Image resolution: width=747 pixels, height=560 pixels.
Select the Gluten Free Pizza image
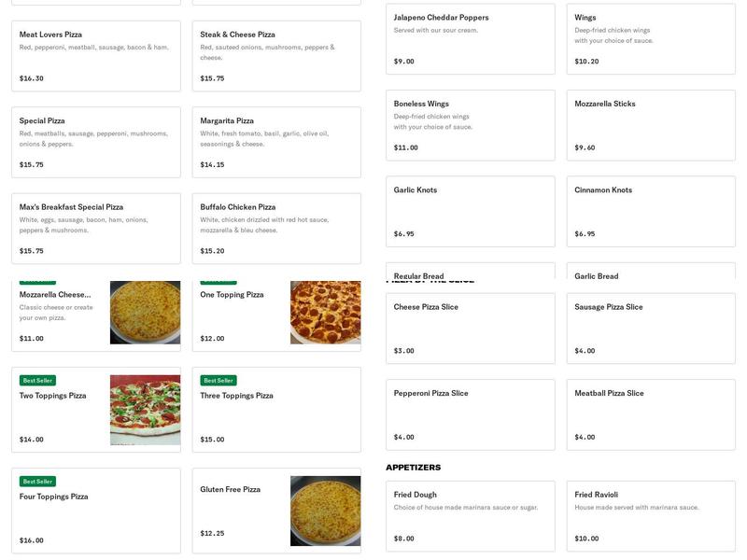tap(325, 511)
